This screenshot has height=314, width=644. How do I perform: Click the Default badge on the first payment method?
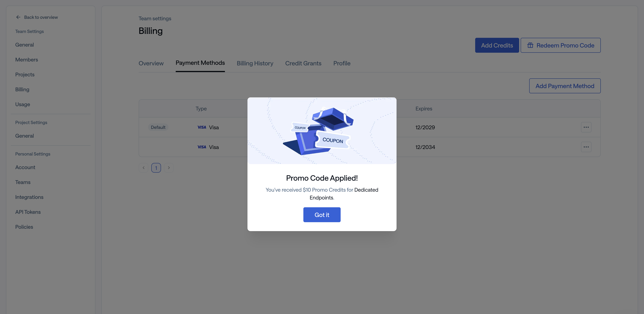(x=158, y=127)
